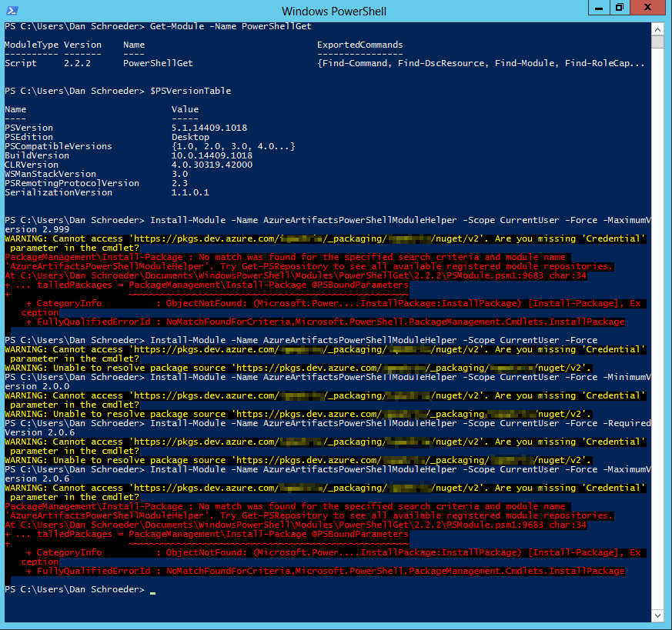Click the last red CategoryInfo line
672x630 pixels.
(x=333, y=552)
